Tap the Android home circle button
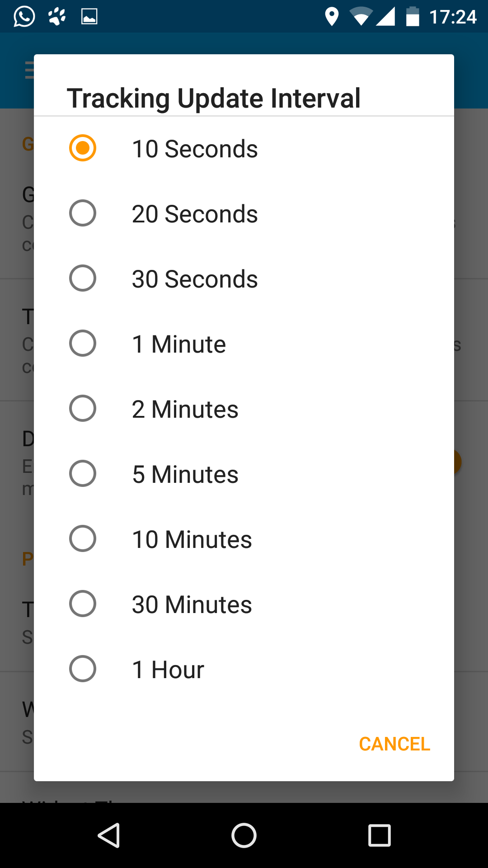The width and height of the screenshot is (488, 868). [x=244, y=835]
